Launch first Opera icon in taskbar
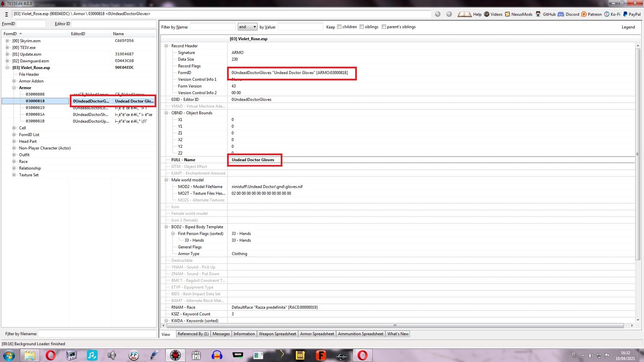Viewport: 644px width, 362px height. pos(50,355)
